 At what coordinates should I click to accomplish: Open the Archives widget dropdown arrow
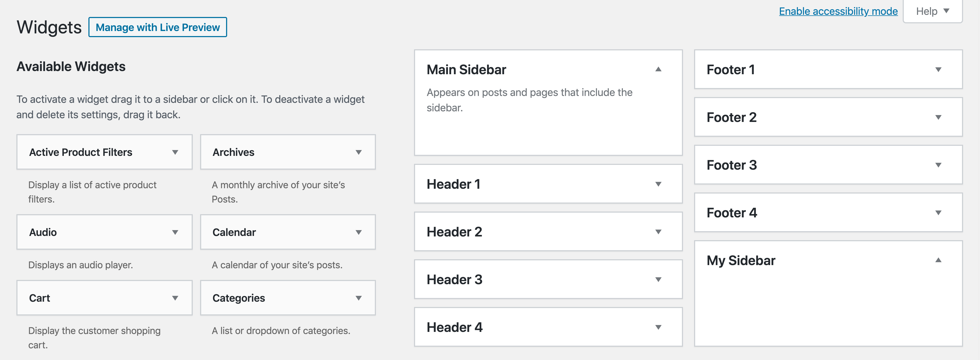coord(358,152)
